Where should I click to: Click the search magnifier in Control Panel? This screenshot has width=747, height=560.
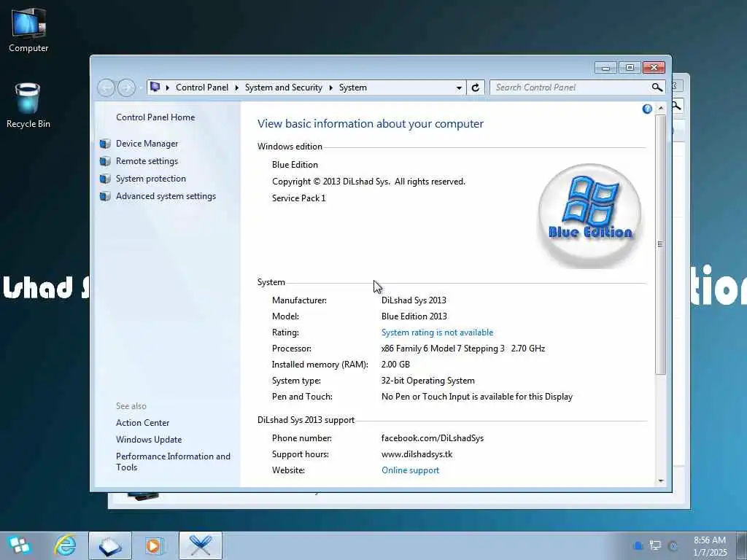657,87
